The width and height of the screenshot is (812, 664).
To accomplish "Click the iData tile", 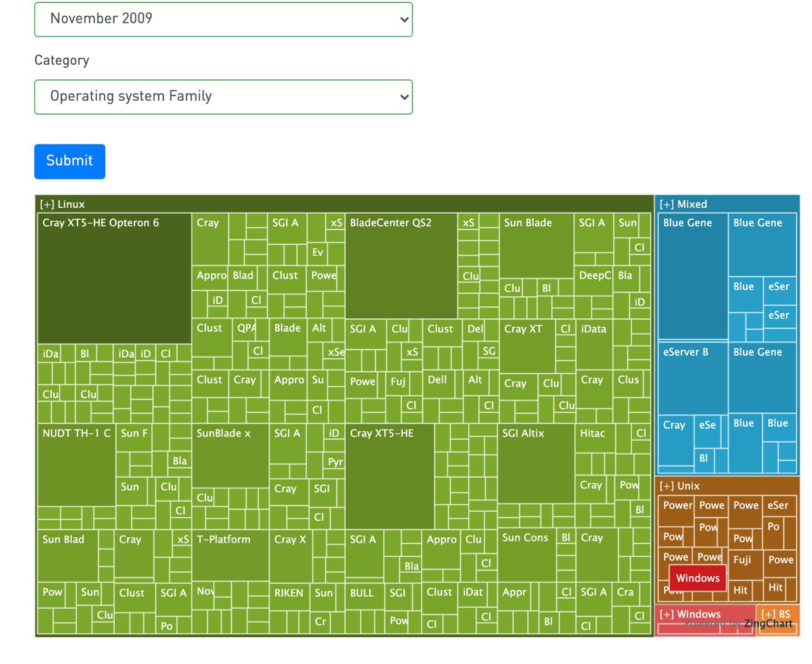I will (594, 345).
